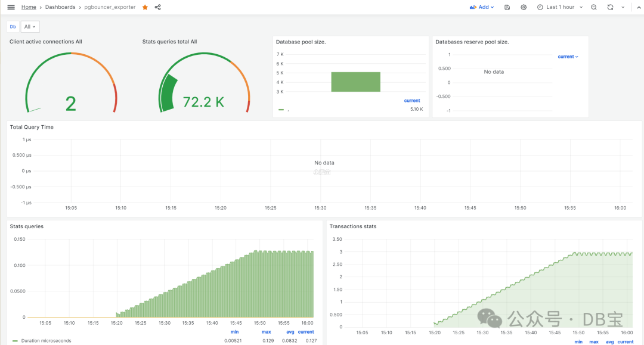This screenshot has width=644, height=345.
Task: Click the 5.10 K legend value
Action: [416, 109]
